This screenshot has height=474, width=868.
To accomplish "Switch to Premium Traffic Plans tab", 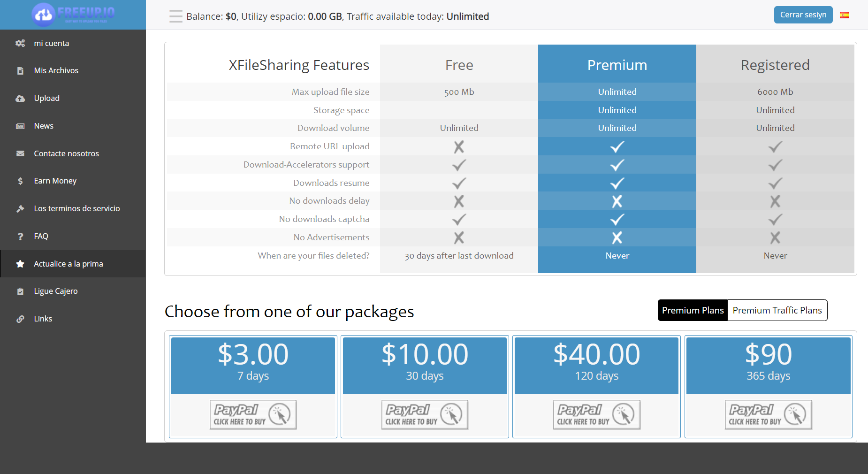I will coord(777,310).
